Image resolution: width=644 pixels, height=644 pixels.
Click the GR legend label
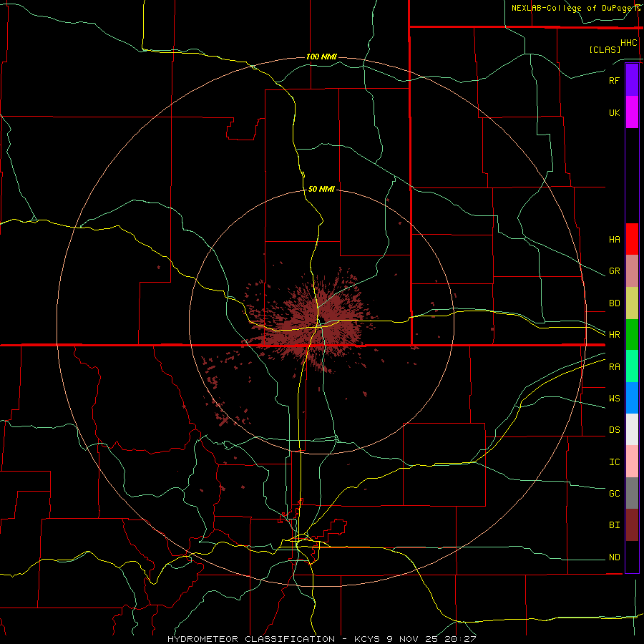pos(614,271)
